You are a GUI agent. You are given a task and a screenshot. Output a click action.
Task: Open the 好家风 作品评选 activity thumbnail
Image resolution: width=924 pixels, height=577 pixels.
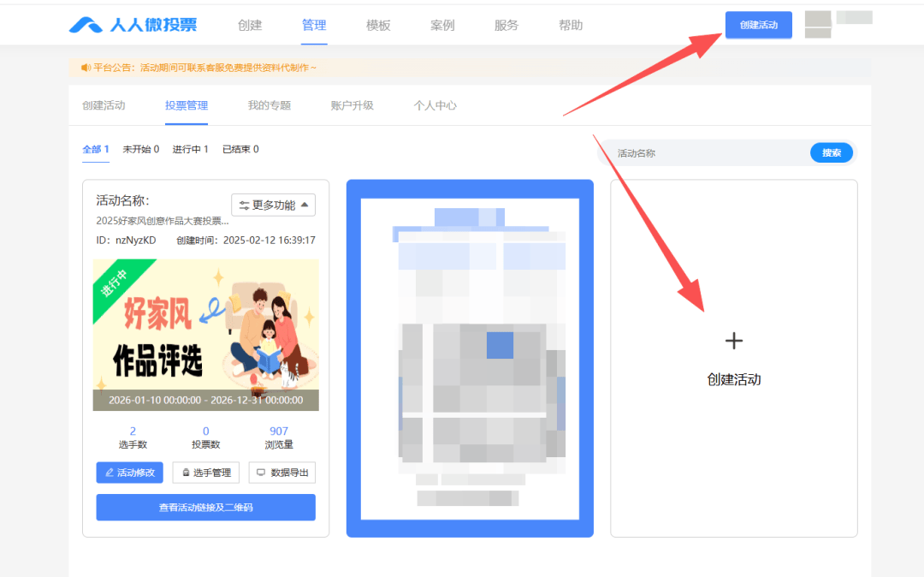(205, 334)
